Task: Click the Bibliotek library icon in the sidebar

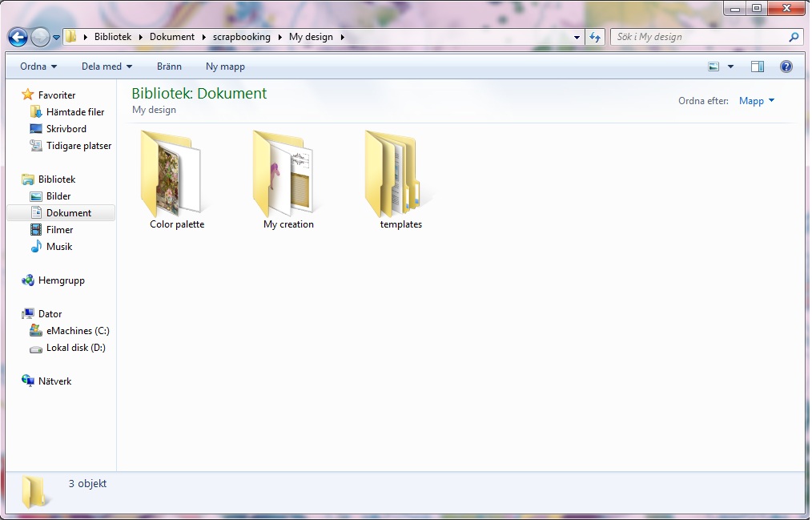Action: pos(27,179)
